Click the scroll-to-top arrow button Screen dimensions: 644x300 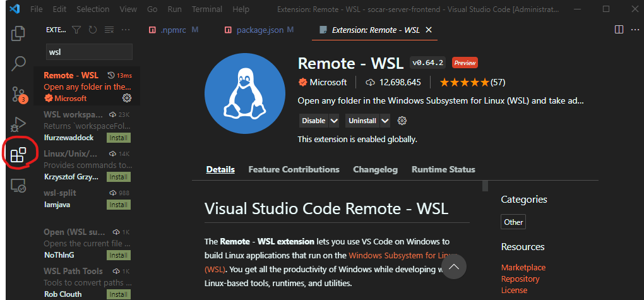454,267
